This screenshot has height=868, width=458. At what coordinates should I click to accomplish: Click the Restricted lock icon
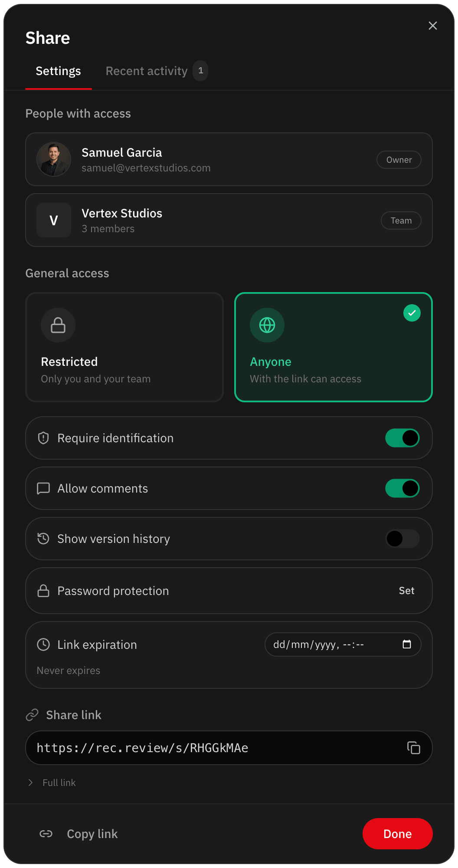[x=58, y=325]
